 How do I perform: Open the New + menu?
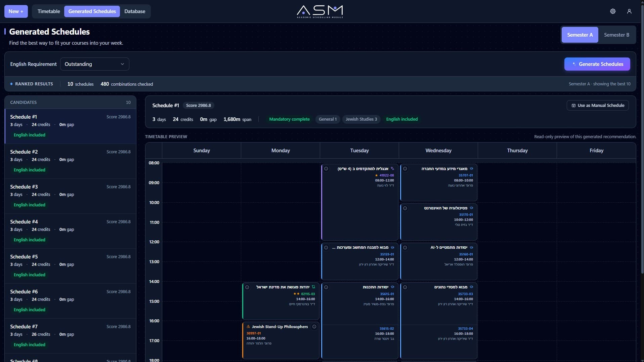pyautogui.click(x=16, y=11)
